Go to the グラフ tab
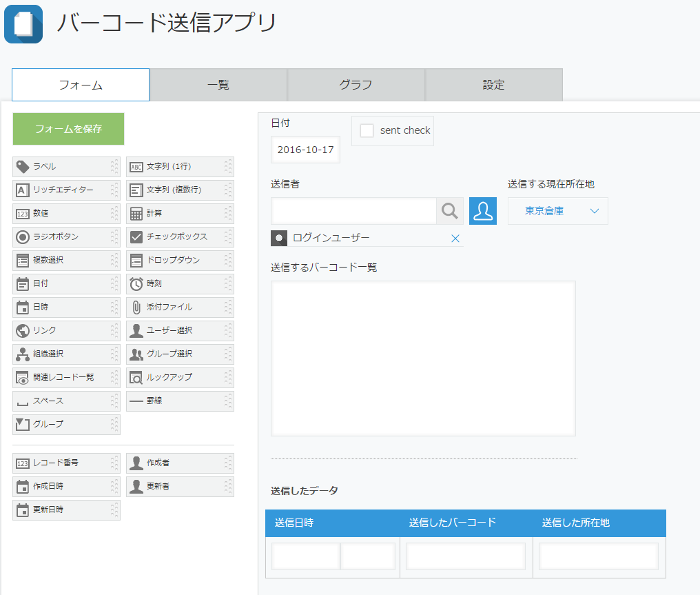Screen dimensions: 700x595 (356, 85)
